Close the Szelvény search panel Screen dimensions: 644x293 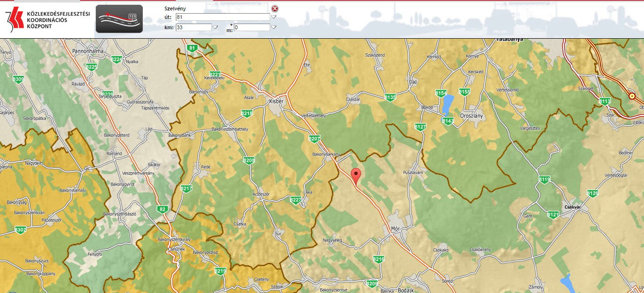275,8
